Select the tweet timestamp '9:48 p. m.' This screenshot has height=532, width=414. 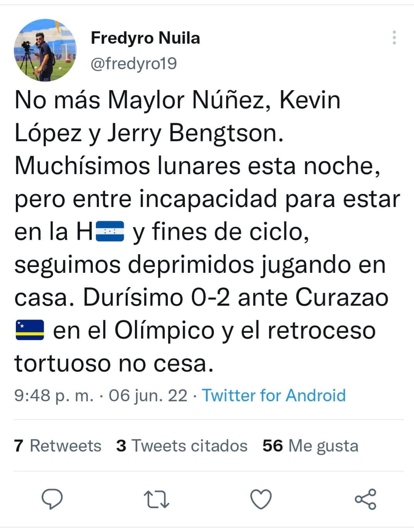point(54,395)
